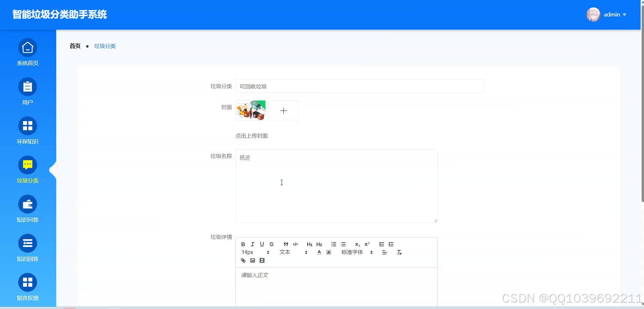The width and height of the screenshot is (644, 309).
Task: Select the bold formatting icon
Action: pyautogui.click(x=243, y=244)
